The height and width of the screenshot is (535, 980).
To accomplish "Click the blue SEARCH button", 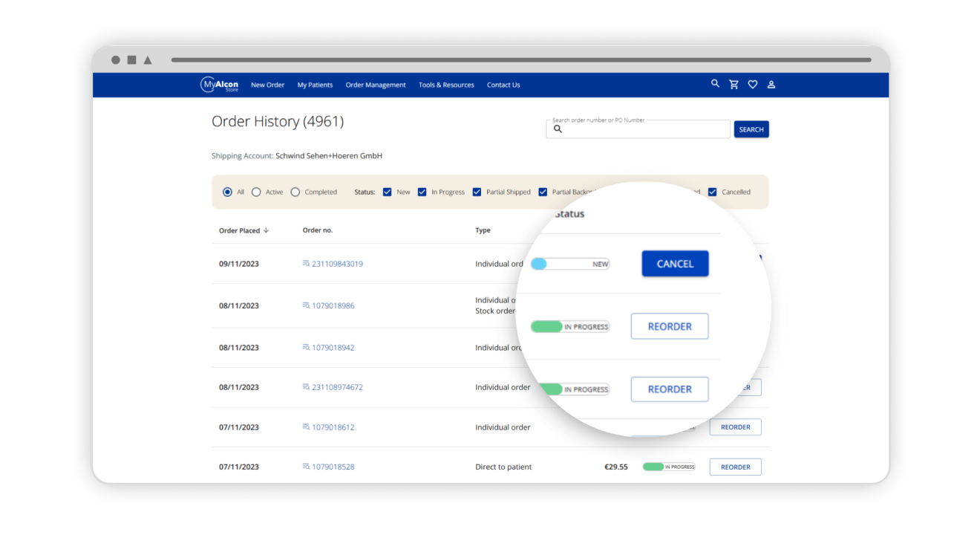I will [751, 129].
